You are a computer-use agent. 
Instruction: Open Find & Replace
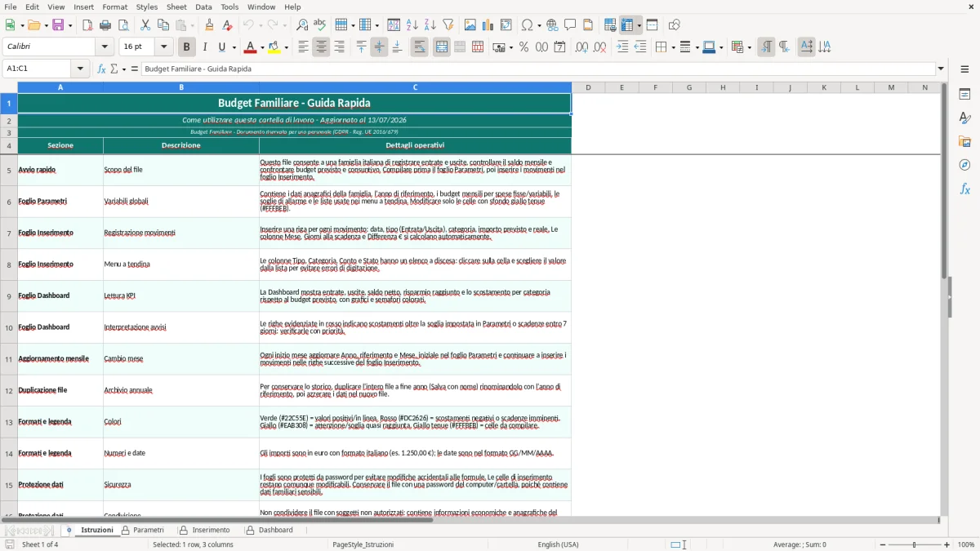pos(302,25)
